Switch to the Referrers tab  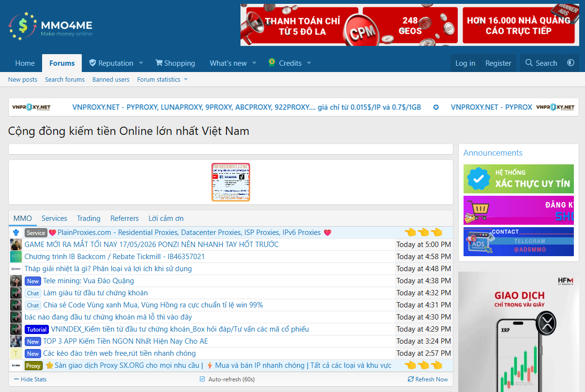[x=124, y=218]
